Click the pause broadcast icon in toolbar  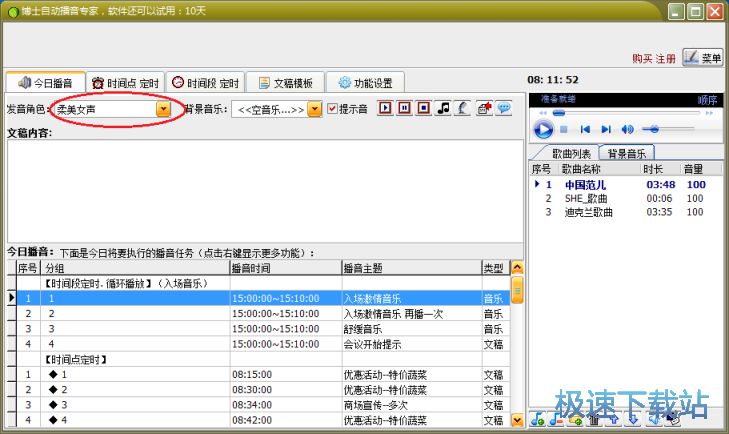point(404,109)
